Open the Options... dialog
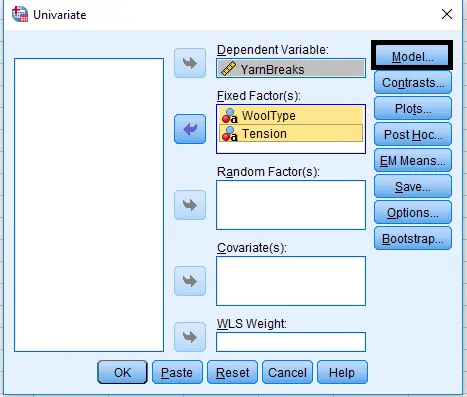The width and height of the screenshot is (467, 397). pos(413,212)
